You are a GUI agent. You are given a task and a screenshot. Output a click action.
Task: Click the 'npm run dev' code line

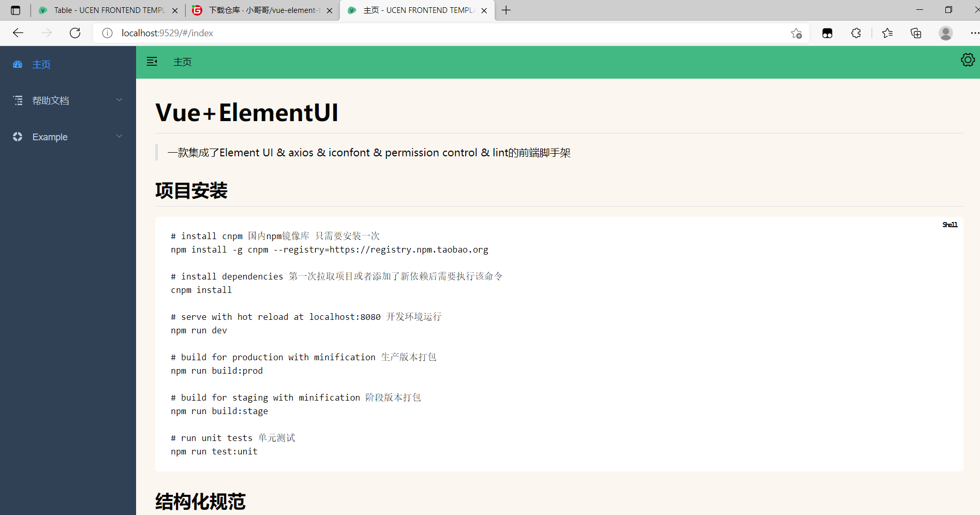(199, 330)
